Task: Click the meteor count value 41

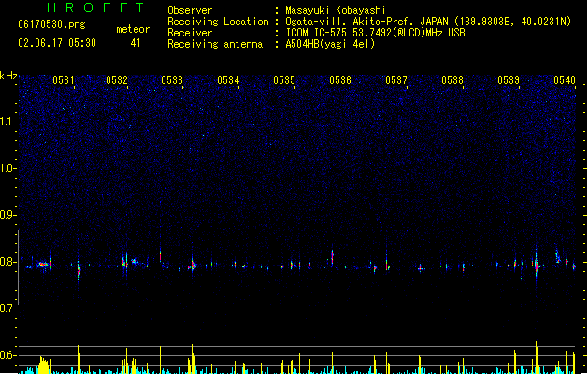Action: coord(136,43)
